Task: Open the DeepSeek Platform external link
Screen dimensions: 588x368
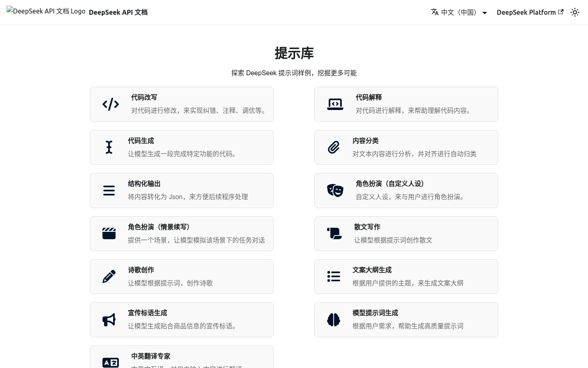Action: coord(530,12)
